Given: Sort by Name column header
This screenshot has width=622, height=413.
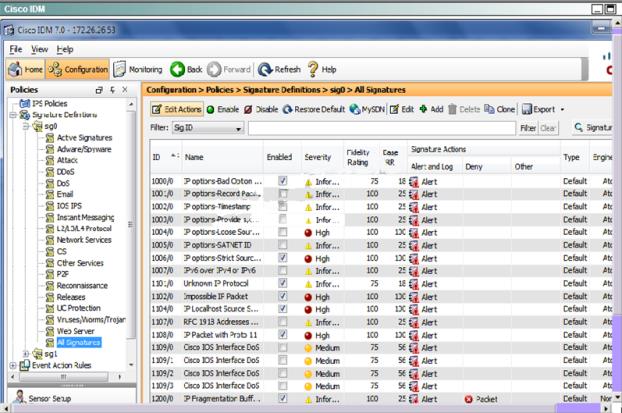Looking at the screenshot, I should click(222, 157).
